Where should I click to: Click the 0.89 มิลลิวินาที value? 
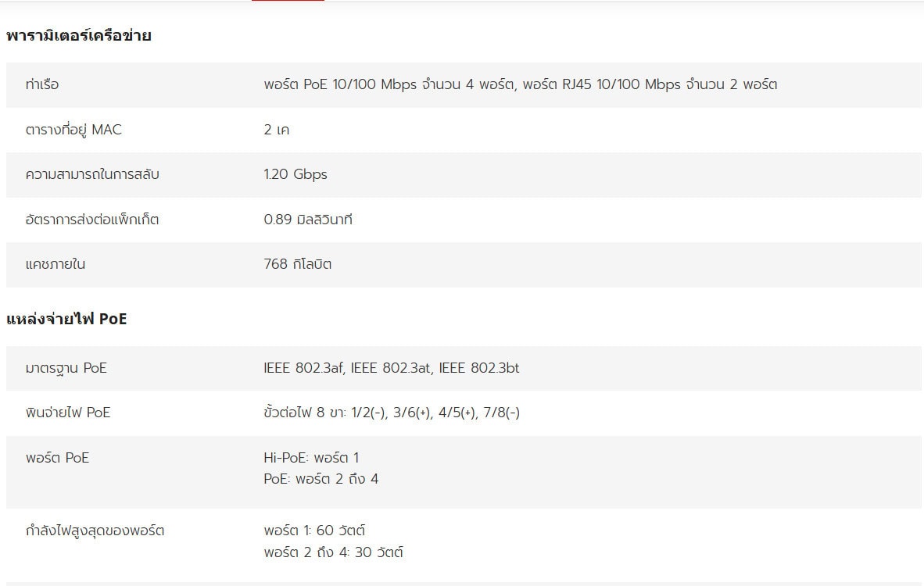tap(308, 220)
